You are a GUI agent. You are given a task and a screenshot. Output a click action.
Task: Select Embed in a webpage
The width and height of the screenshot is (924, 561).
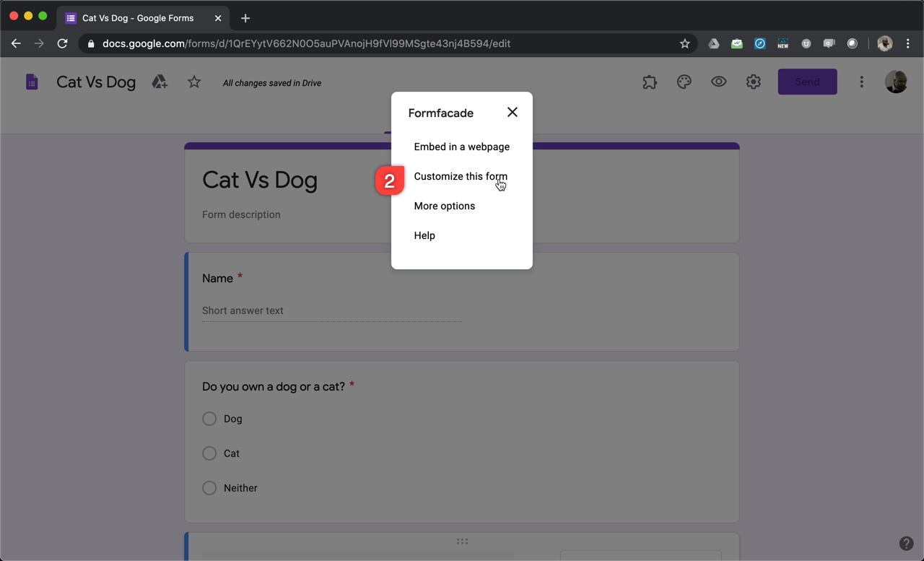tap(461, 147)
